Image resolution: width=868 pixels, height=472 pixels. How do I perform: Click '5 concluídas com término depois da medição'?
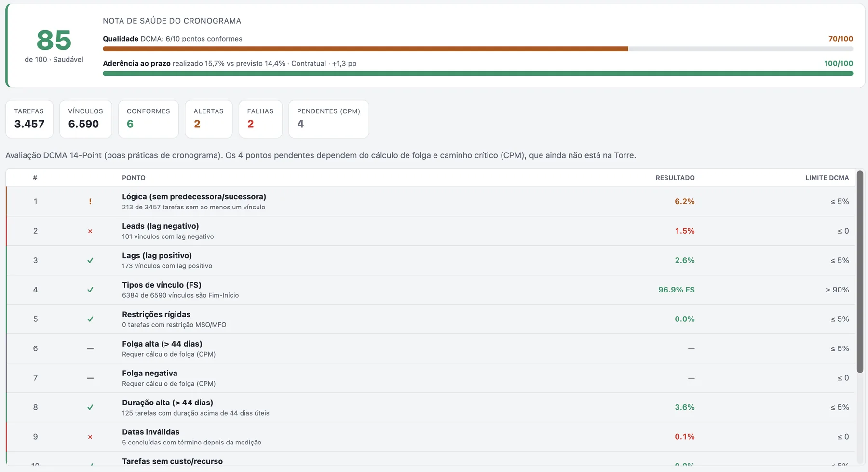click(x=191, y=443)
